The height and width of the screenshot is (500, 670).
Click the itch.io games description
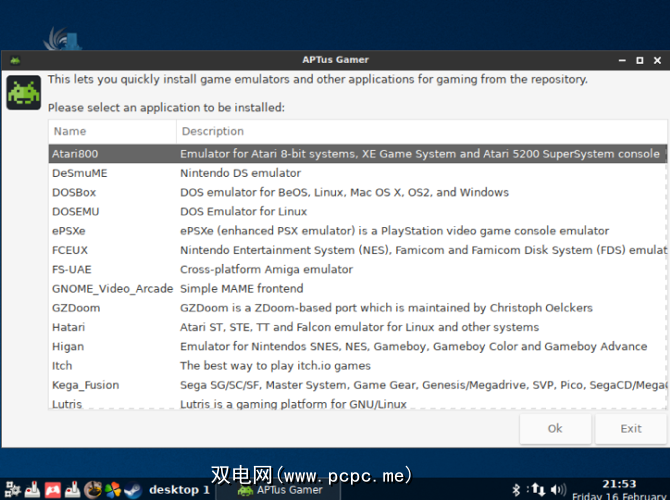pyautogui.click(x=275, y=366)
